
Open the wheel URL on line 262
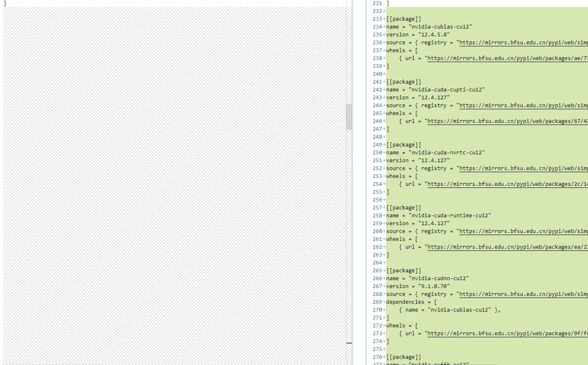click(507, 247)
